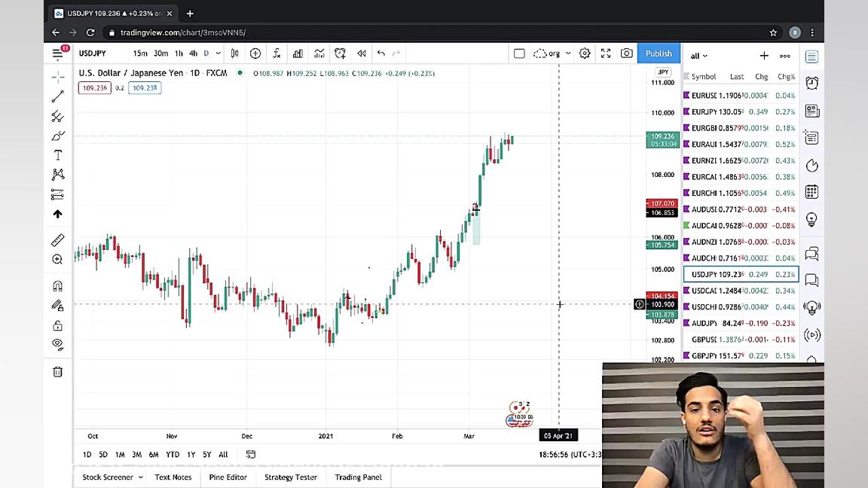Open the go-to-date calendar icon

coord(251,455)
